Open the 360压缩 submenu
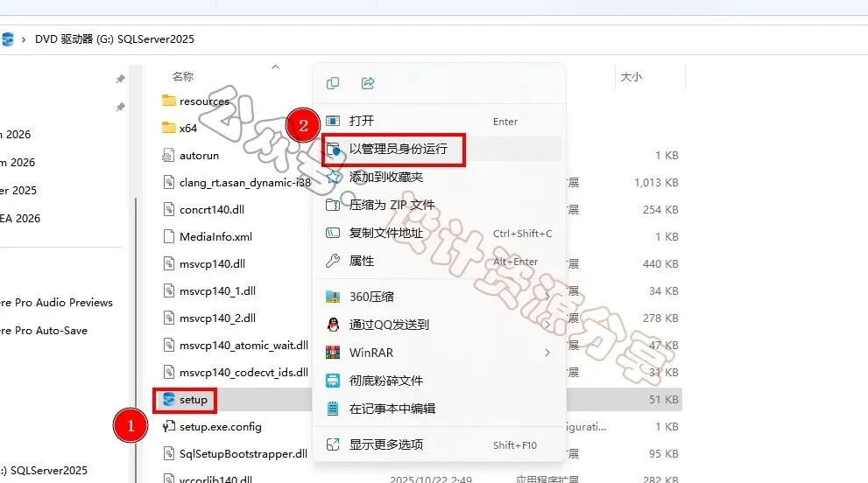 click(x=440, y=297)
